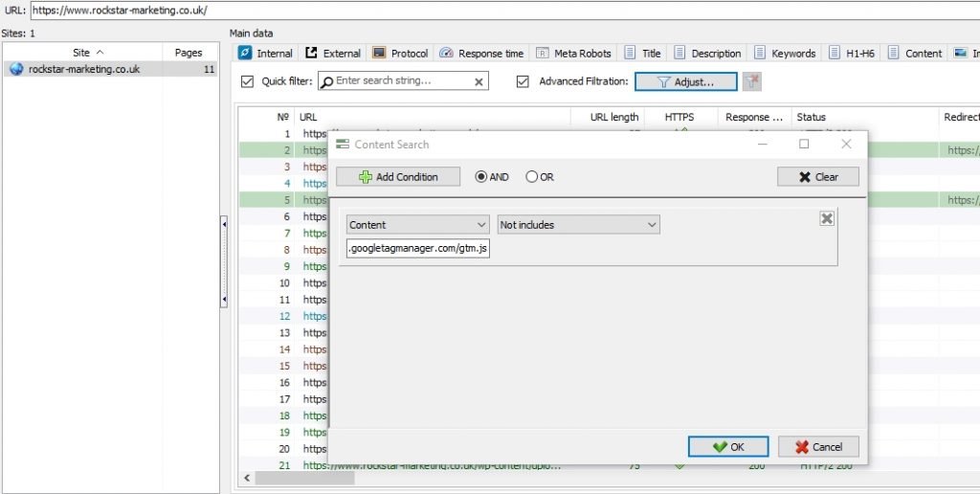The height and width of the screenshot is (494, 980).
Task: Select the AND radio button
Action: coord(481,177)
